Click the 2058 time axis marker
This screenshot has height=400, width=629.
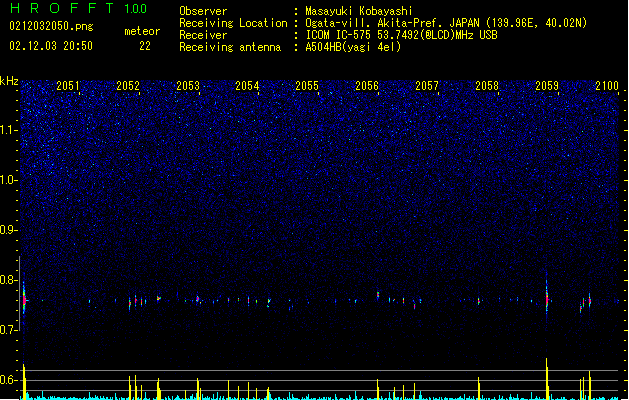(x=487, y=86)
